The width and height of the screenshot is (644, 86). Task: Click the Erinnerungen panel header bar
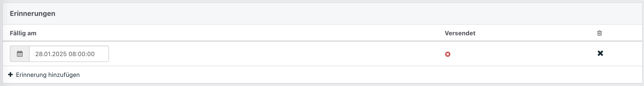(322, 14)
